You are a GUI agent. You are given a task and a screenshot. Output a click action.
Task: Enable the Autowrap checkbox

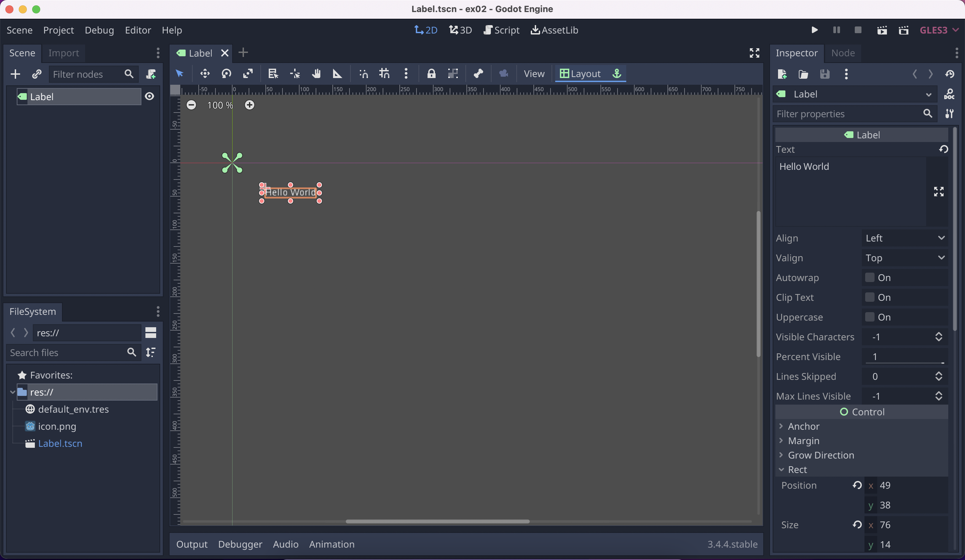870,278
